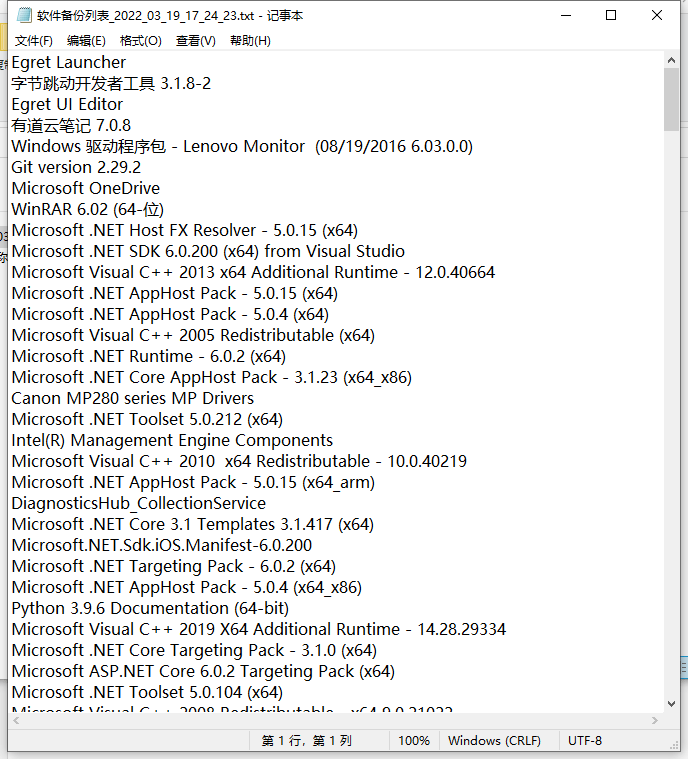Click 'Python 3.9.6 Documentation (64-bit)' line

[x=150, y=608]
